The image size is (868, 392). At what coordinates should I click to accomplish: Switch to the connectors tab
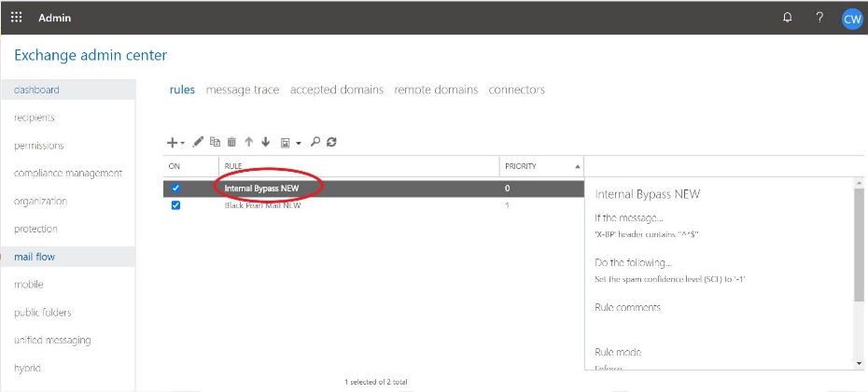[516, 90]
